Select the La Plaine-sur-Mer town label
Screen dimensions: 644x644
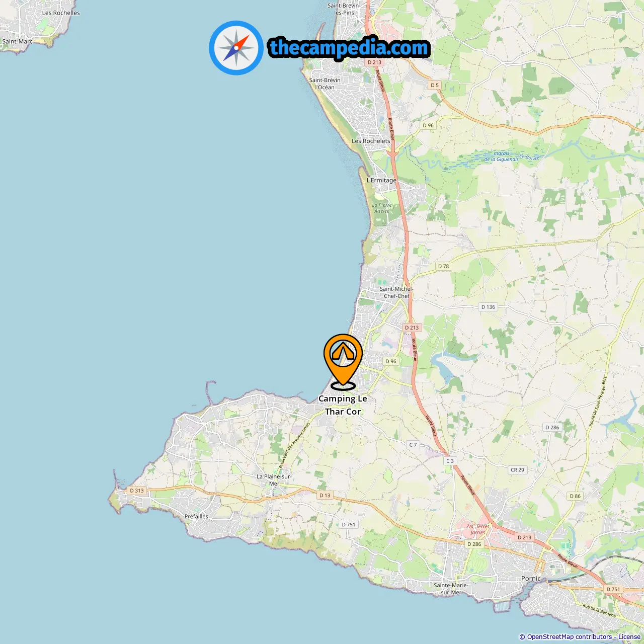pos(274,480)
